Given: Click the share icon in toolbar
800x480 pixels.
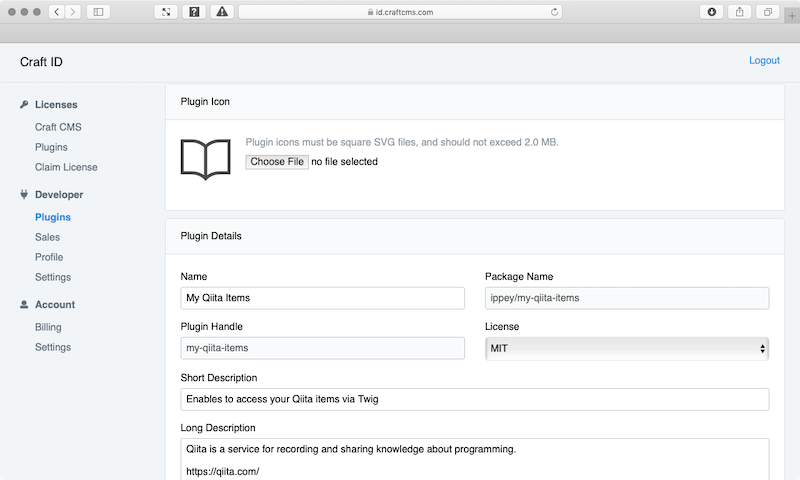Looking at the screenshot, I should [739, 12].
